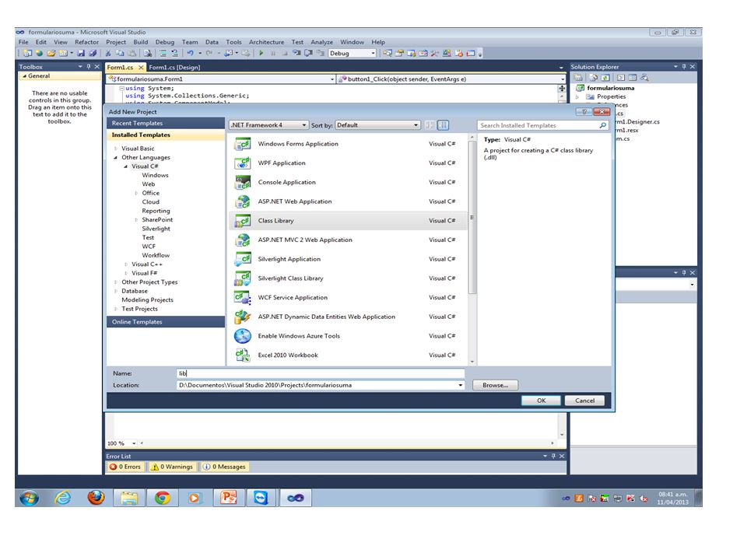Screen dimensions: 747x560
Task: Open the Refactor menu
Action: (x=86, y=42)
